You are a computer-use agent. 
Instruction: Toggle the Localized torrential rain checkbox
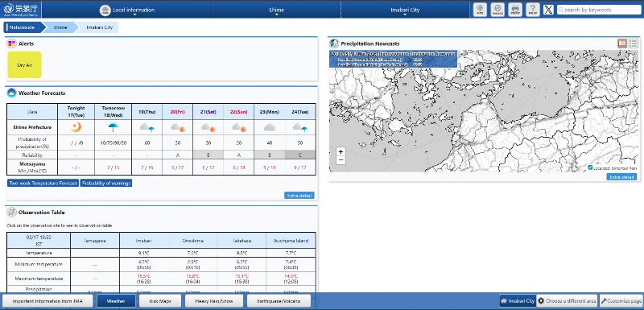590,167
